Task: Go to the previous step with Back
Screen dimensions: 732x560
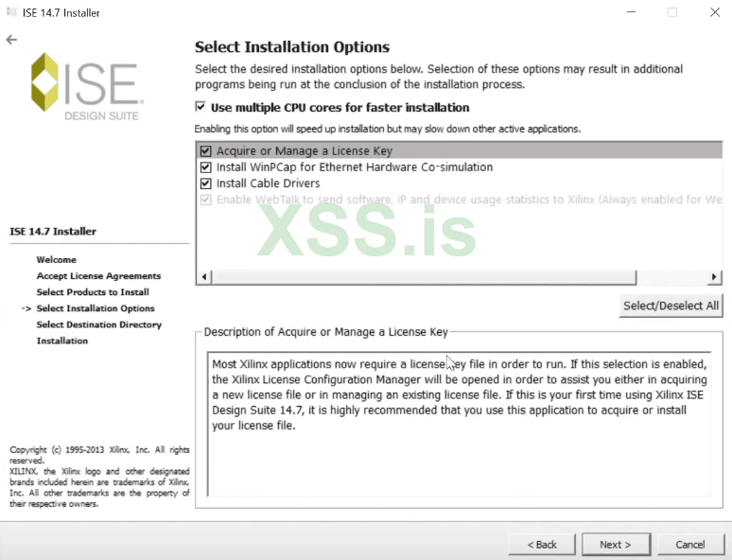Action: (542, 545)
